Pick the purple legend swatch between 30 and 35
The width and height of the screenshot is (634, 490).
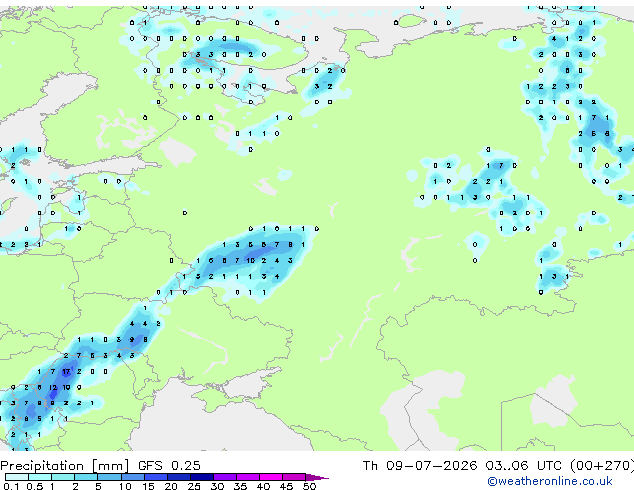[225, 477]
